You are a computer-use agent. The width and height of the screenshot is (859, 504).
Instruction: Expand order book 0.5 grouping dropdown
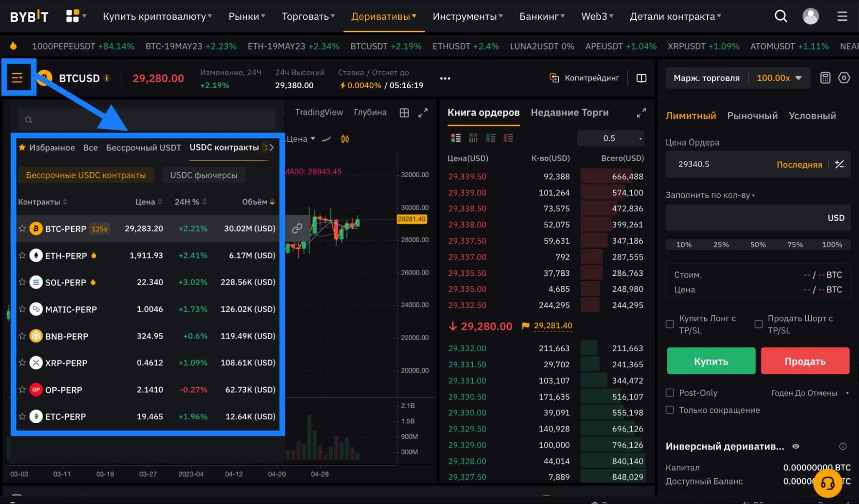[610, 138]
